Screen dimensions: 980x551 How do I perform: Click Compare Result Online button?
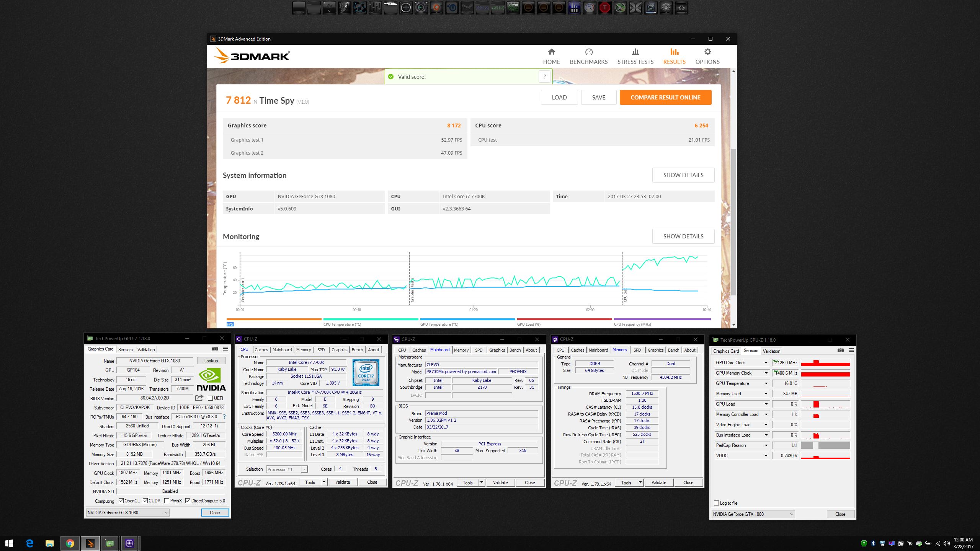[x=665, y=98]
